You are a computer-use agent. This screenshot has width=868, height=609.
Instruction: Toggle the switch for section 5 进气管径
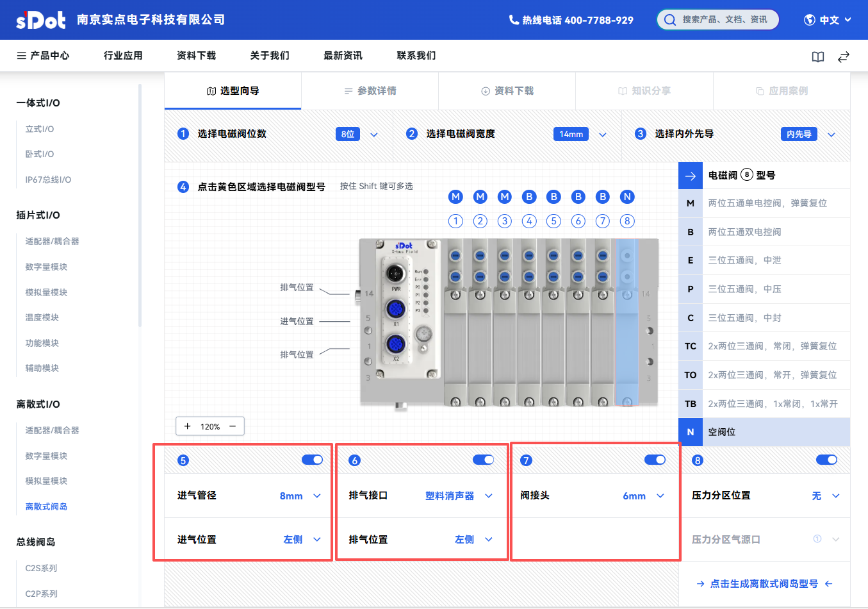tap(312, 460)
